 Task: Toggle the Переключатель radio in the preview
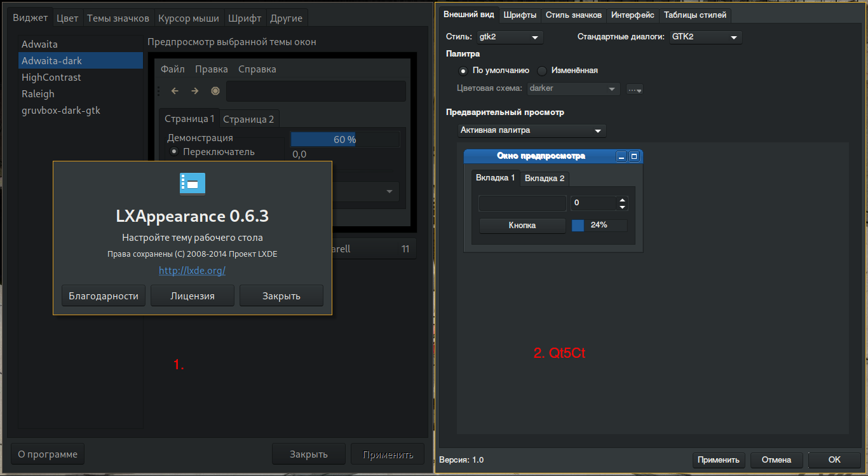(173, 152)
